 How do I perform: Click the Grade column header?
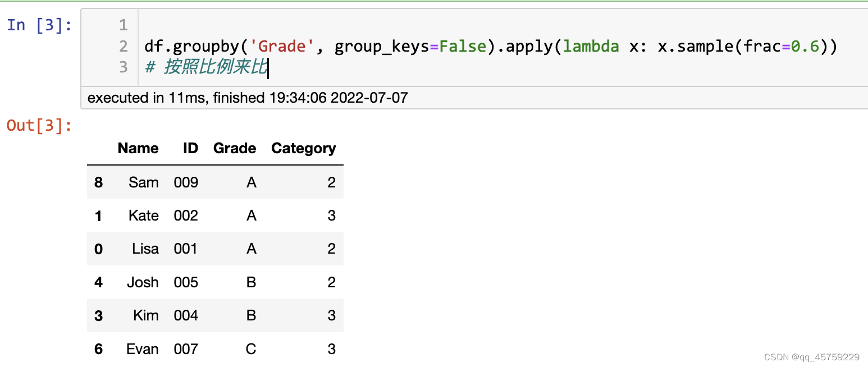point(235,148)
